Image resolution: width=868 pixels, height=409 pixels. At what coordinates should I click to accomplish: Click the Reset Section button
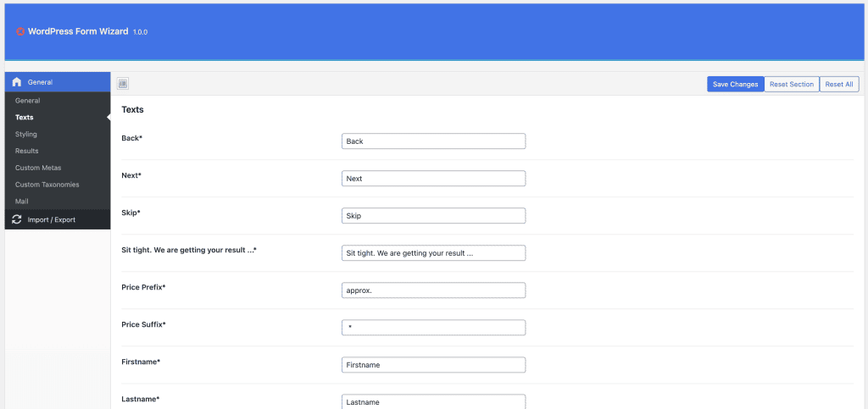792,84
